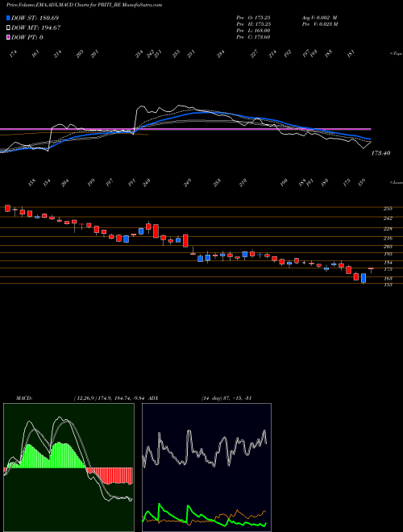The height and width of the screenshot is (532, 403).
Task: Click the 184 level on the price axis
Action: [x=388, y=263]
